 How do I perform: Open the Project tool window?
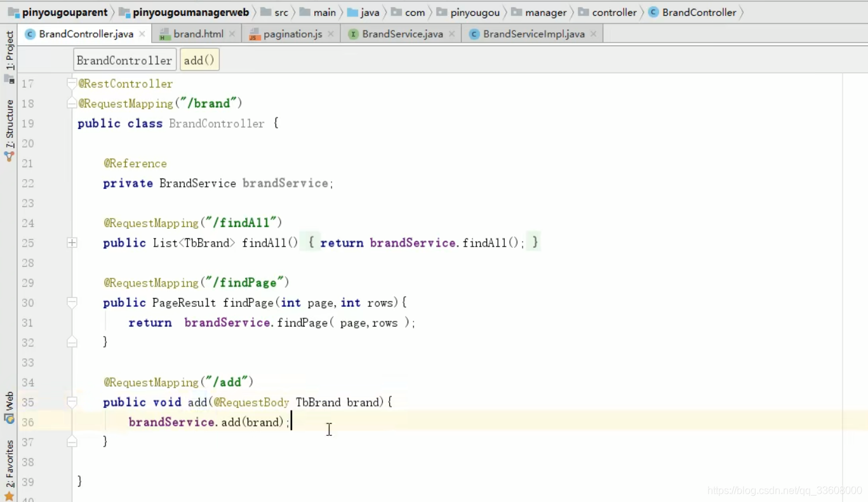point(9,56)
